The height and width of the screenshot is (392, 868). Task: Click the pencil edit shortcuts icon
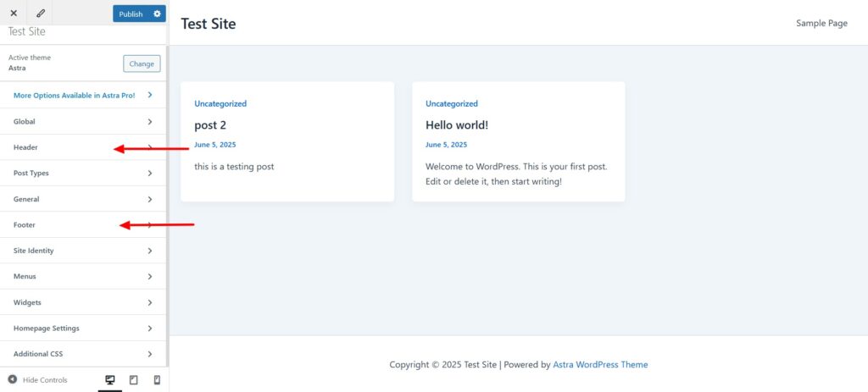point(40,14)
